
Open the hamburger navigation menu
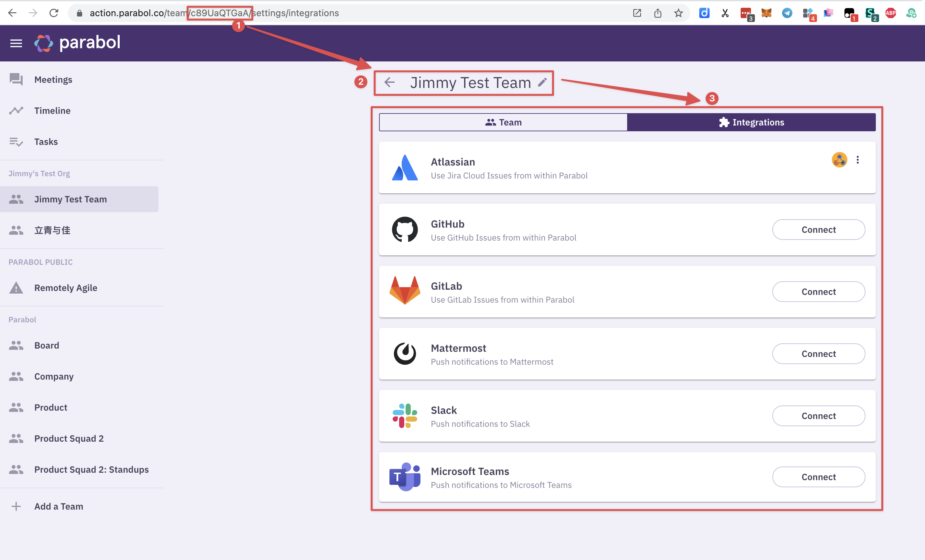click(16, 43)
